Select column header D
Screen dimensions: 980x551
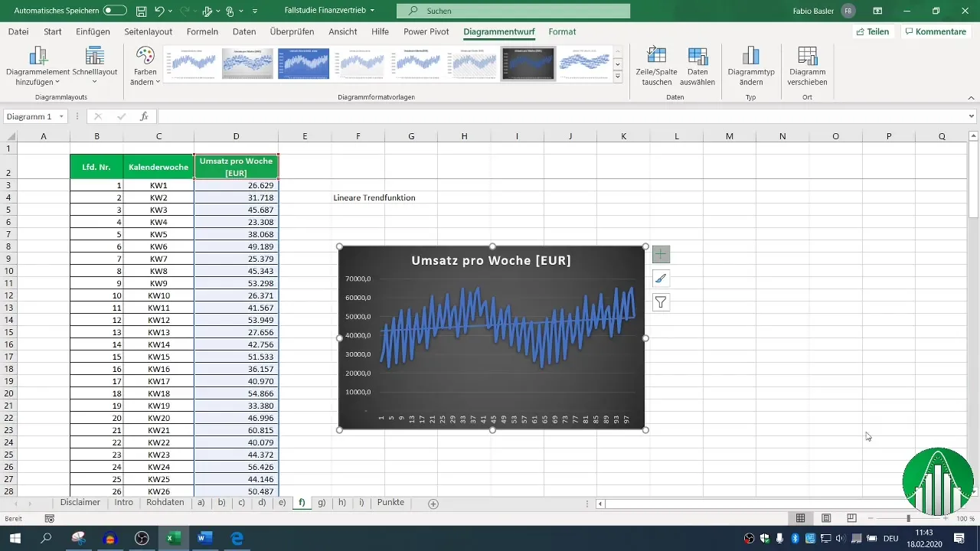(x=237, y=136)
